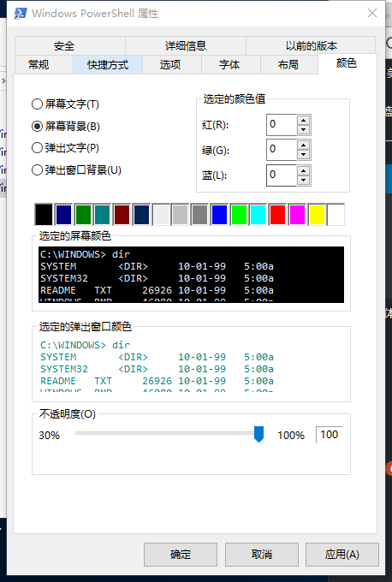Image resolution: width=392 pixels, height=582 pixels.
Task: Switch to the 详细信息 tab
Action: (x=186, y=46)
